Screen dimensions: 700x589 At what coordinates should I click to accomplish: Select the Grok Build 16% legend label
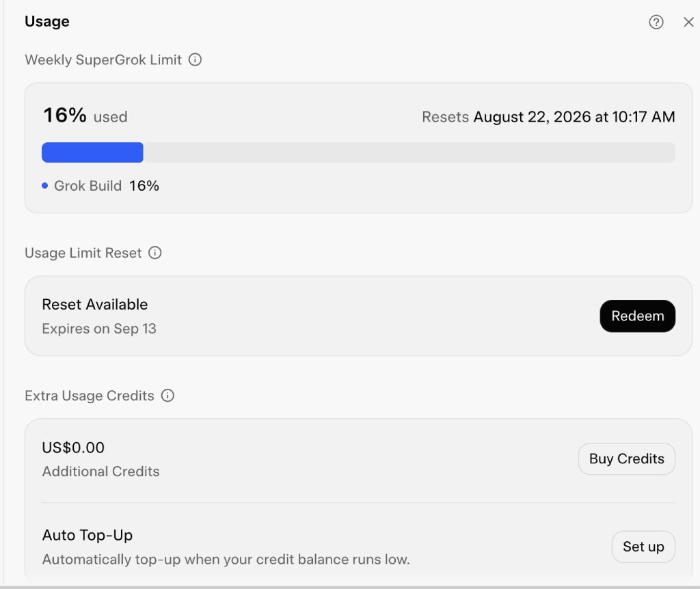(x=106, y=186)
